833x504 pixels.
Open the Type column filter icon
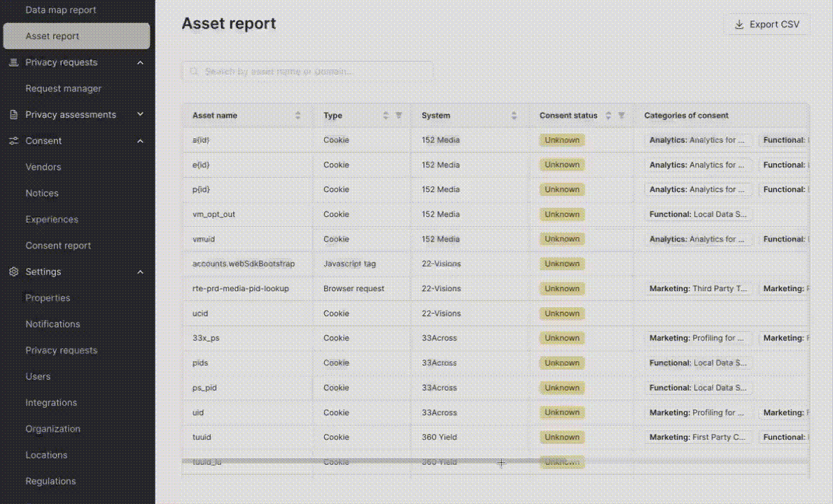click(x=399, y=115)
